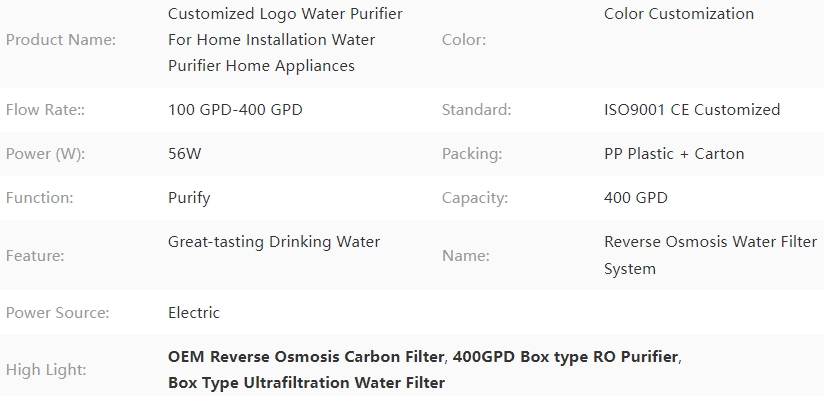Select the Power Source label

pyautogui.click(x=57, y=313)
